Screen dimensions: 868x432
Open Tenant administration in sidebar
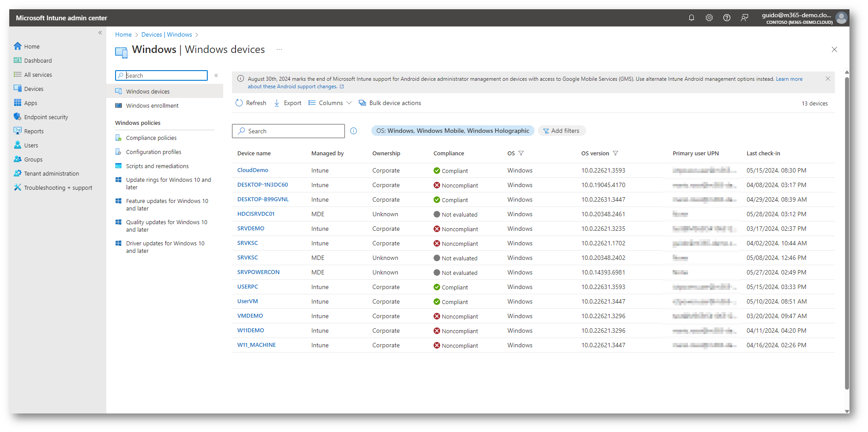coord(51,173)
